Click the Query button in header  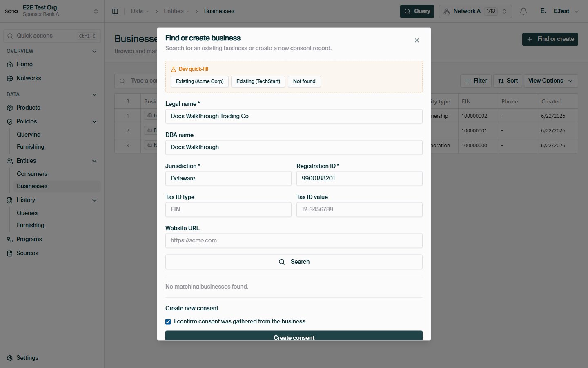coord(417,11)
